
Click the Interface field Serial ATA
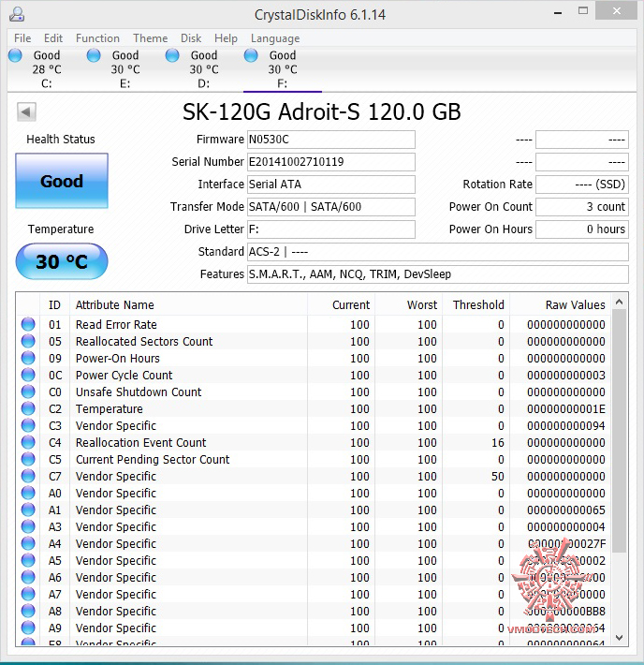pyautogui.click(x=331, y=185)
